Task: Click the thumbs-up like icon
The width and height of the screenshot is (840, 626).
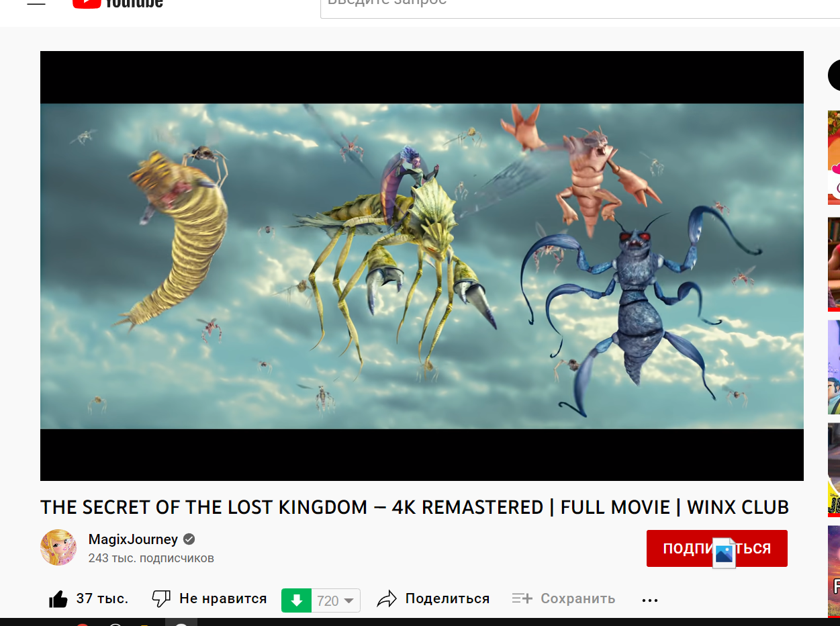Action: [58, 599]
